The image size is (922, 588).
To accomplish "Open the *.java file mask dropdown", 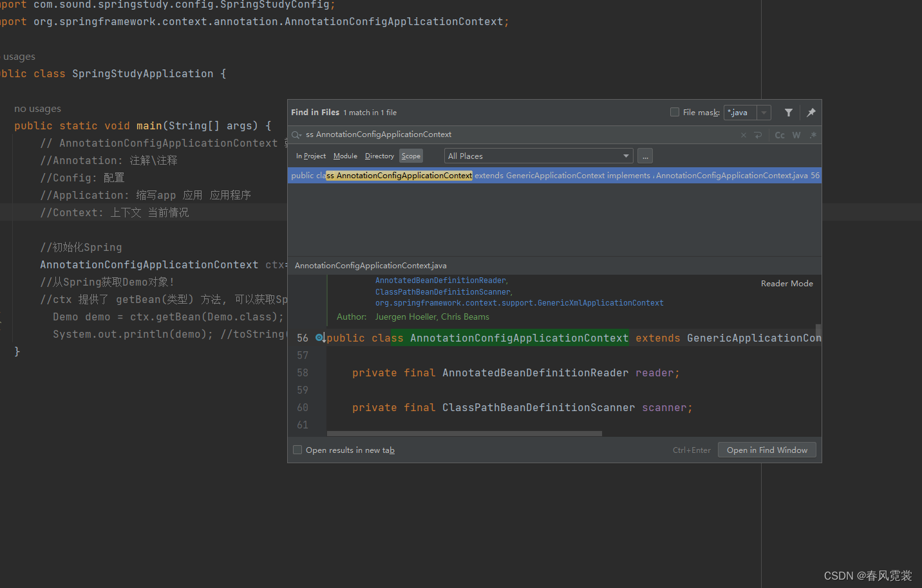I will pos(764,113).
